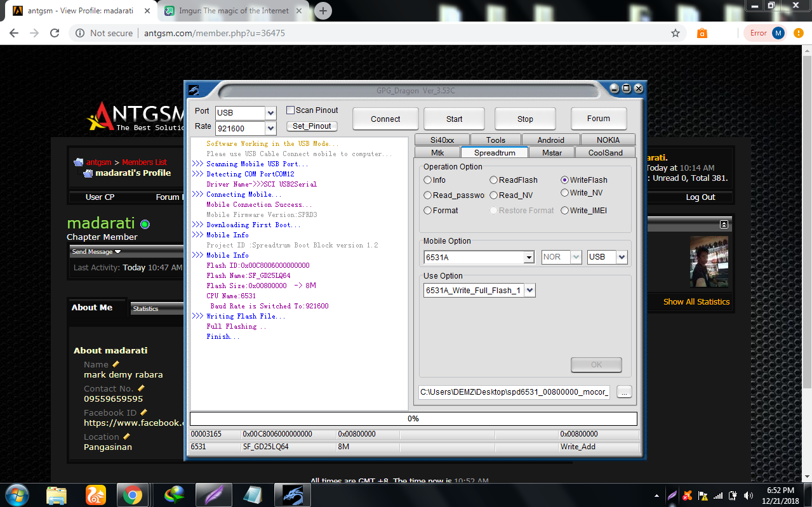Open Internet Download Manager from taskbar
The width and height of the screenshot is (812, 507).
pos(174,495)
